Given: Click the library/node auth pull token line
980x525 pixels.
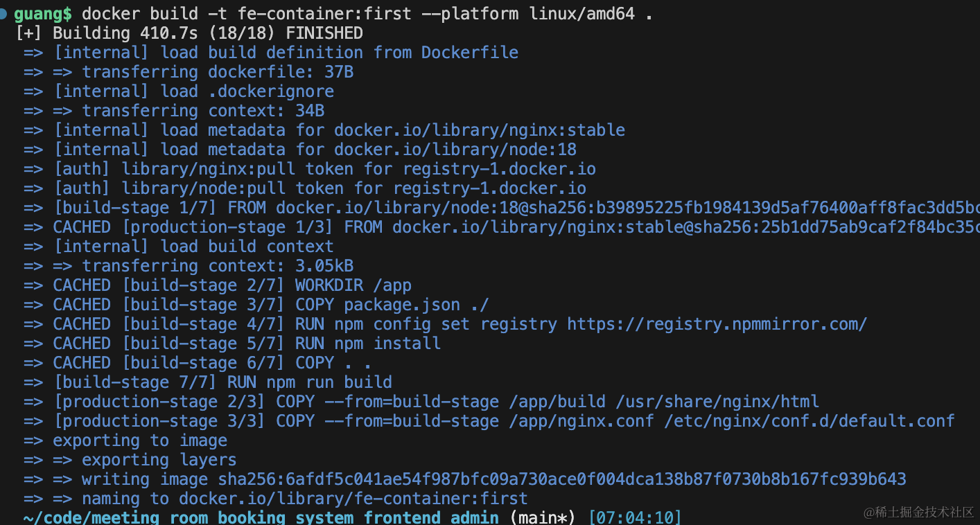Looking at the screenshot, I should [320, 188].
